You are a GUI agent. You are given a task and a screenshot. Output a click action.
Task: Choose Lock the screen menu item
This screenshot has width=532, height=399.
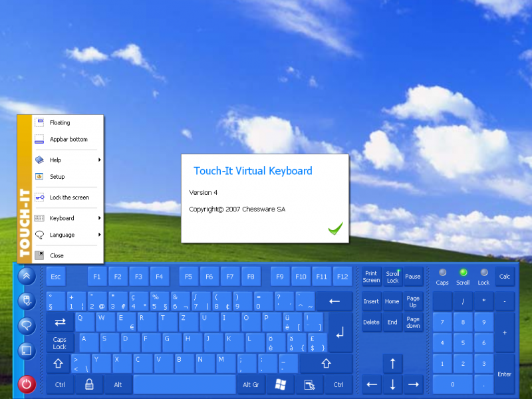(x=68, y=197)
